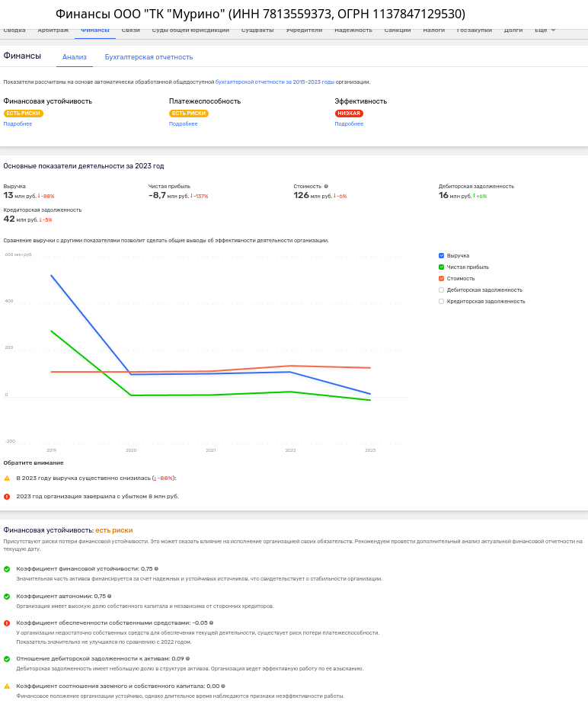
Task: Click info icon beside Коэффициент автономии
Action: [x=110, y=597]
